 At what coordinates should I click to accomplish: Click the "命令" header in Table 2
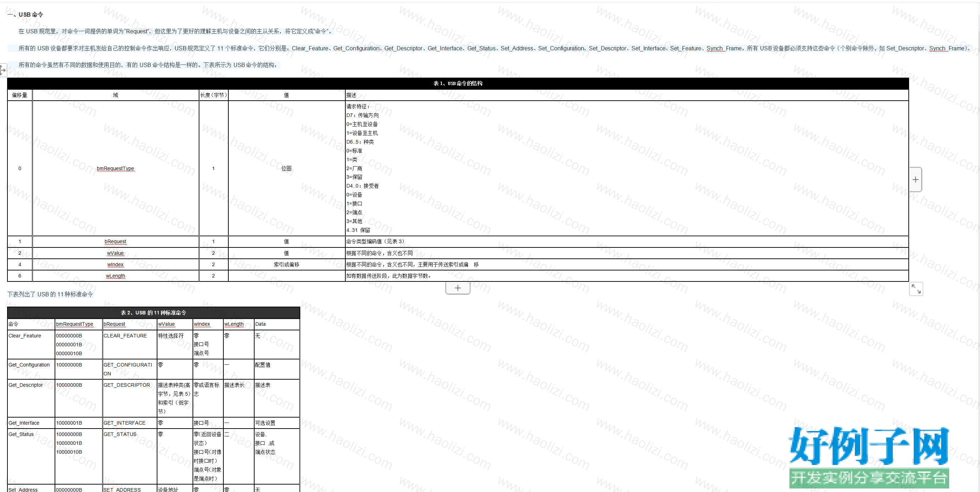(31, 324)
